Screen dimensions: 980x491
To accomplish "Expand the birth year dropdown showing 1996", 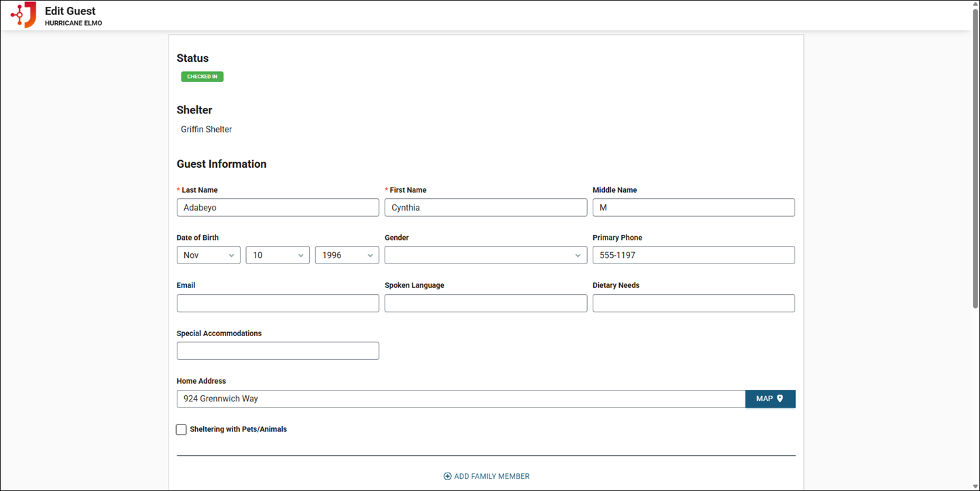I will [x=347, y=255].
